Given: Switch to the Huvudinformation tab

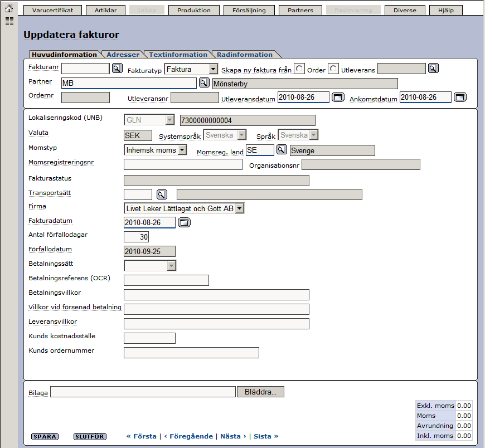Looking at the screenshot, I should pyautogui.click(x=64, y=55).
